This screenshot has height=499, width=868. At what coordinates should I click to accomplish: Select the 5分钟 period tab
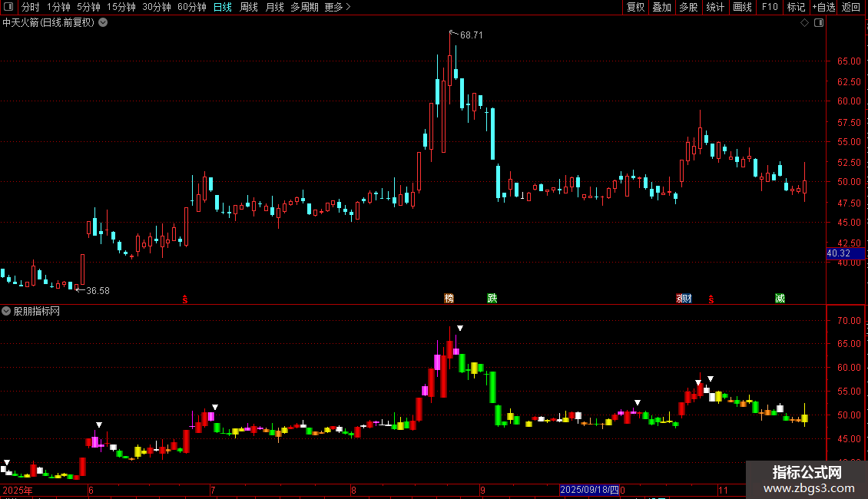tap(88, 7)
